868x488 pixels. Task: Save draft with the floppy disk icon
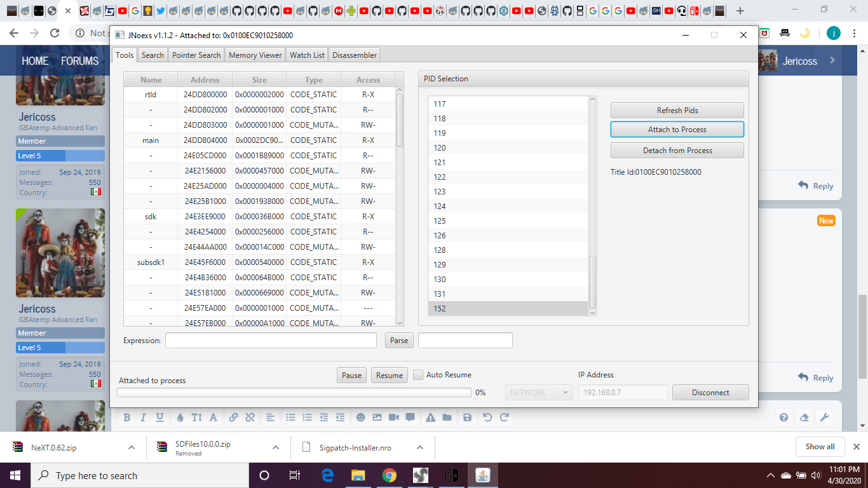467,417
